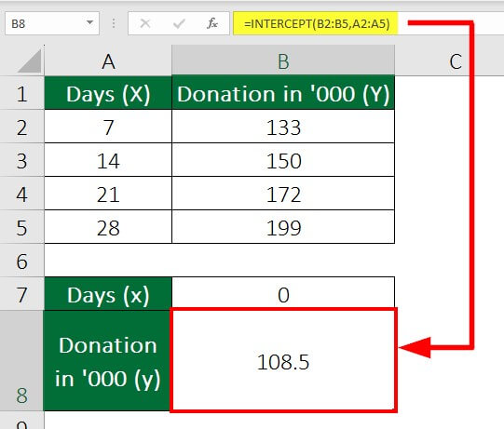
Task: Open Insert Function fx icon
Action: point(212,23)
